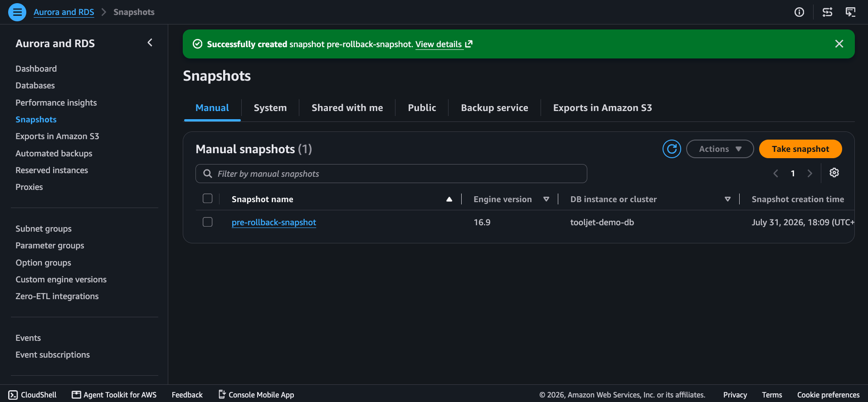Open Events in the sidebar
This screenshot has height=402, width=868.
[28, 338]
